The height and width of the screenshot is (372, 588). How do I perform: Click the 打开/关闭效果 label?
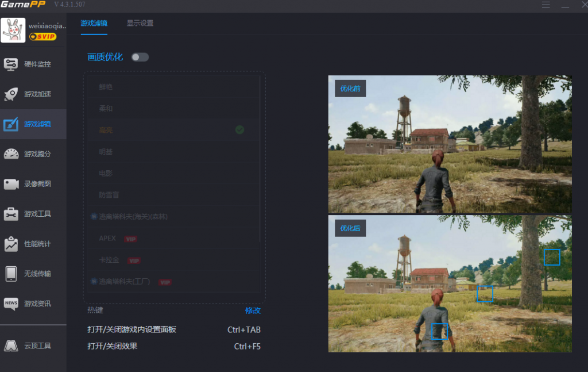(112, 346)
